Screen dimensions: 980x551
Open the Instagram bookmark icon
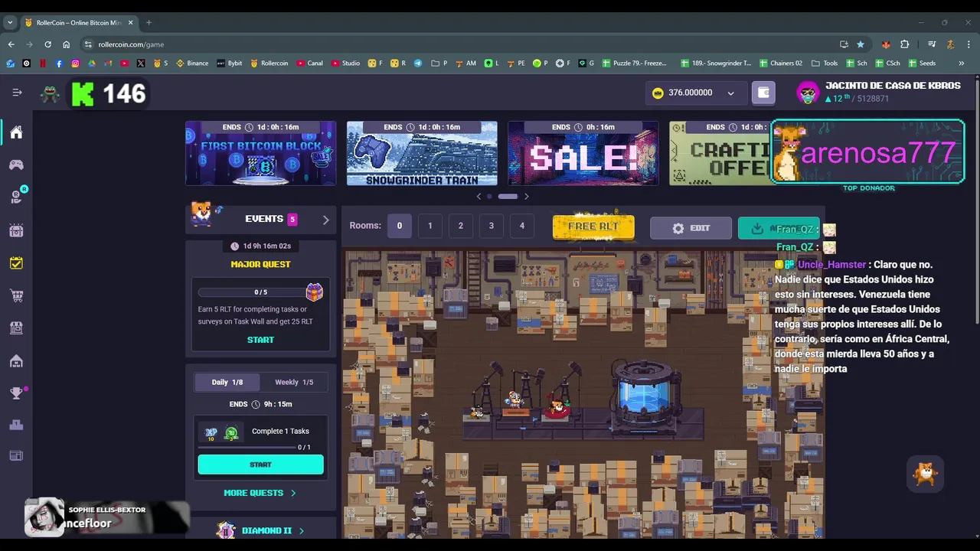[75, 64]
